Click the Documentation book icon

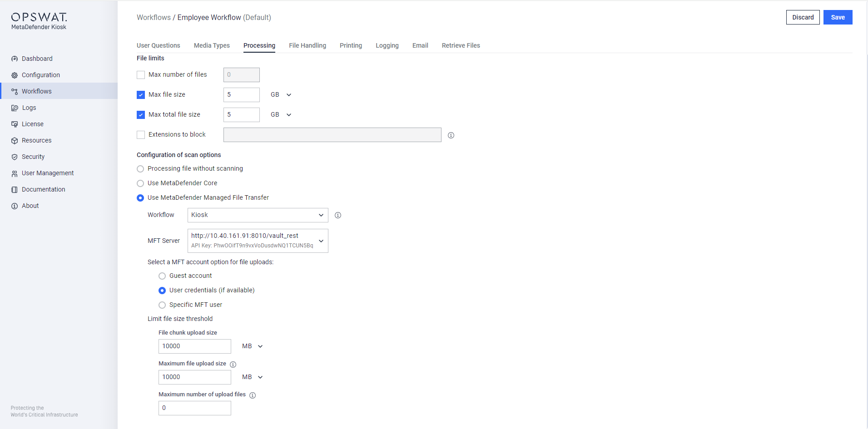pyautogui.click(x=15, y=190)
